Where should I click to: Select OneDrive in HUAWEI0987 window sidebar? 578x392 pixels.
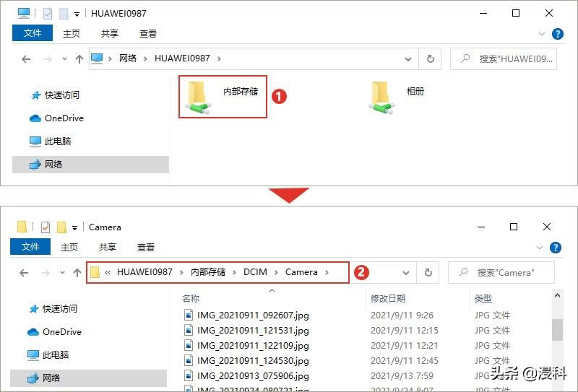pos(56,118)
